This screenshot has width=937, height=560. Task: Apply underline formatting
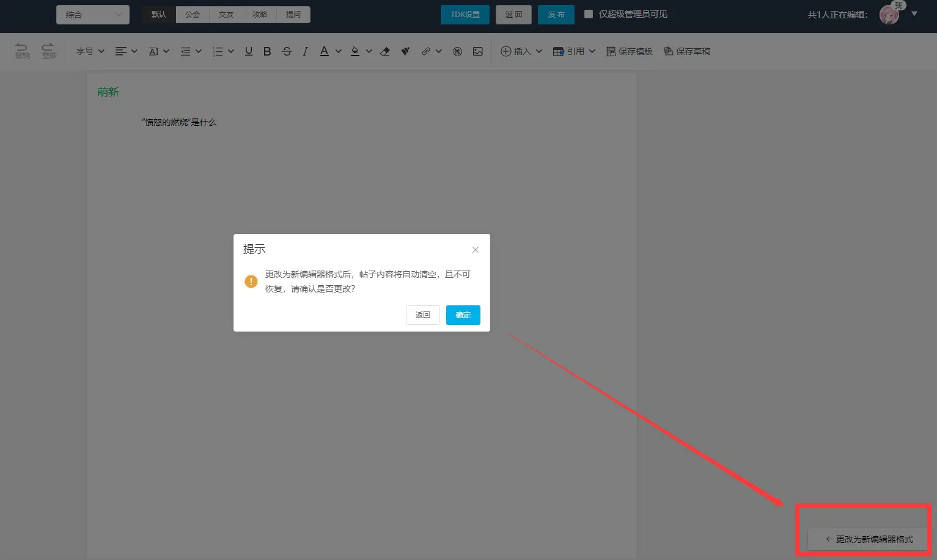[249, 52]
